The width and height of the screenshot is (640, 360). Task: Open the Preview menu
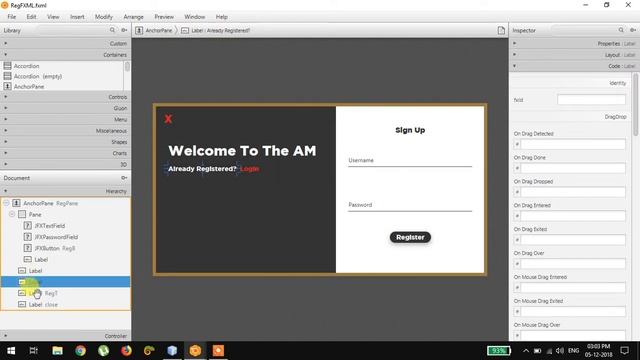(x=164, y=17)
